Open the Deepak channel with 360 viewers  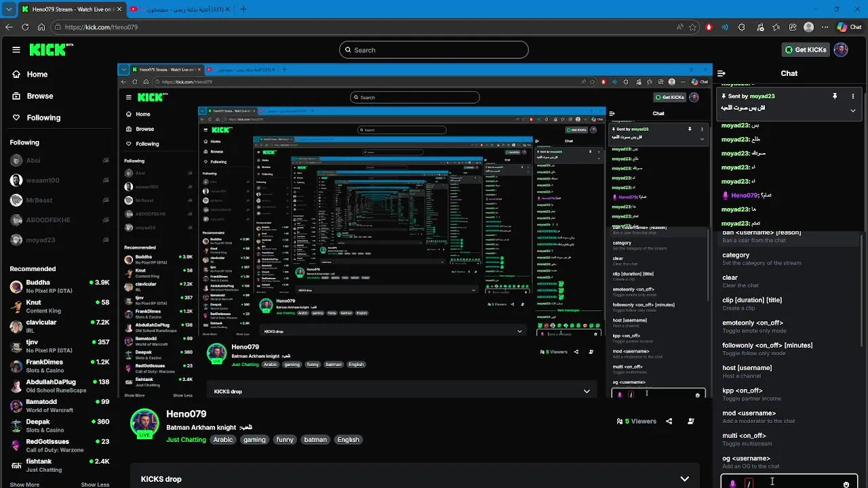(x=60, y=426)
